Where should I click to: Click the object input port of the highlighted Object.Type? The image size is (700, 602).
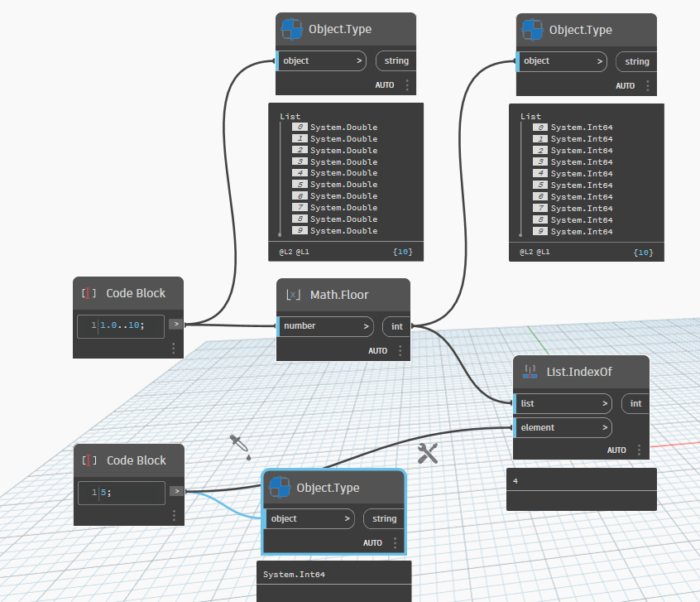(x=309, y=519)
